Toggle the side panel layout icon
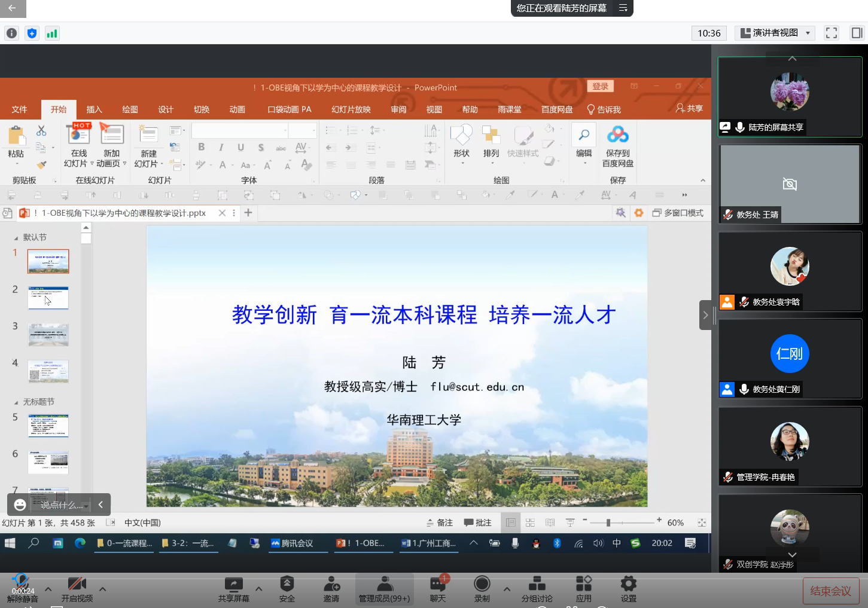This screenshot has height=608, width=868. point(857,33)
